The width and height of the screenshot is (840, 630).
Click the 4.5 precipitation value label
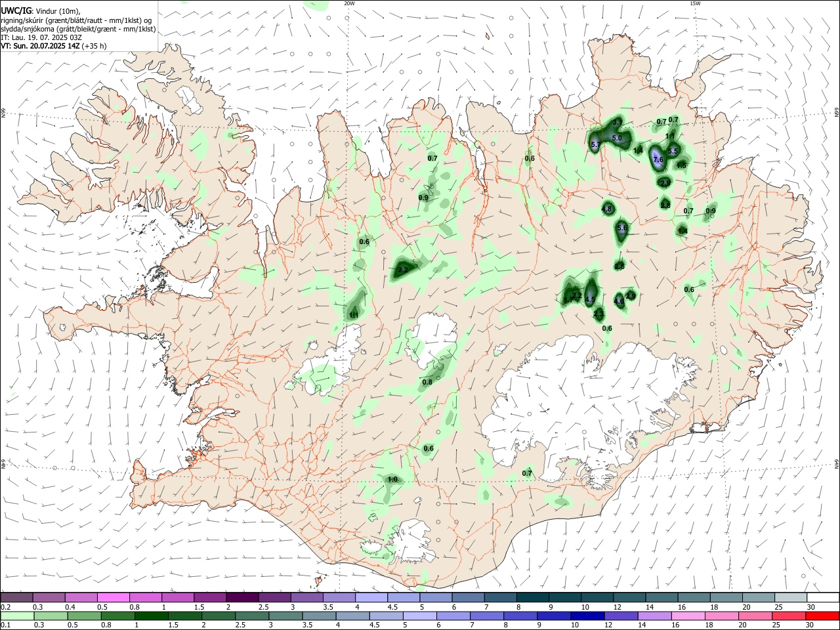(x=589, y=299)
